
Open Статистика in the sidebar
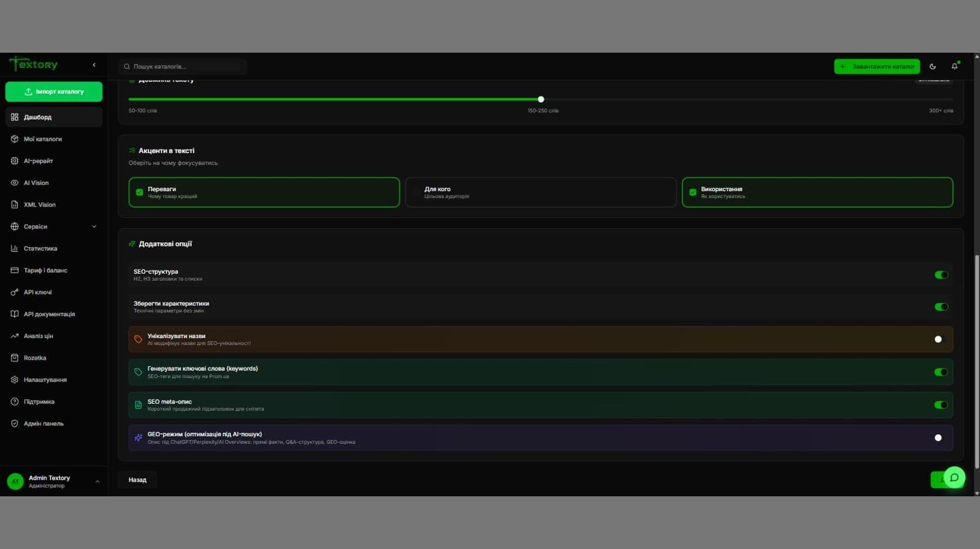[x=54, y=248]
